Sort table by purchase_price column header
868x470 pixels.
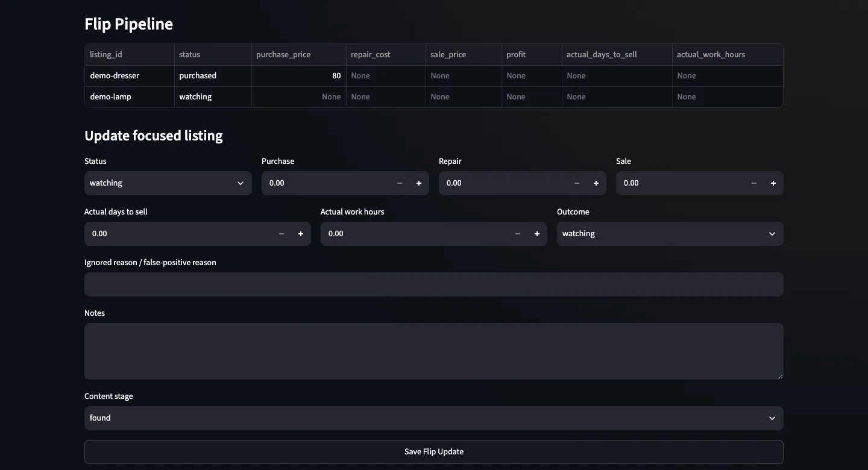click(299, 55)
